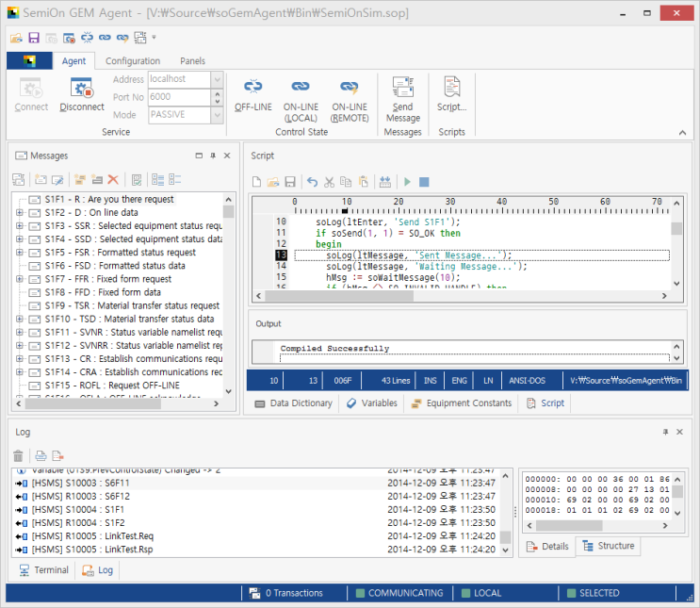700x608 pixels.
Task: Show the Structure tab in log viewer
Action: pos(608,546)
